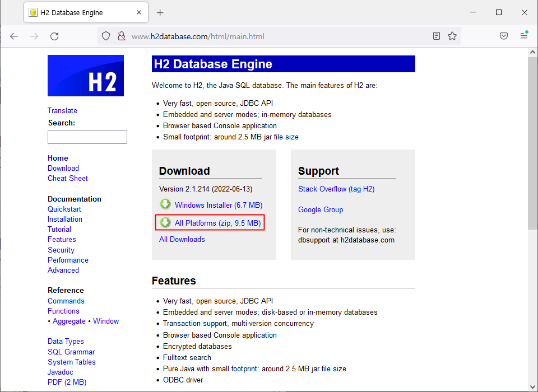Open the Pocket save icon
Screen dimensions: 538x392
click(504, 36)
